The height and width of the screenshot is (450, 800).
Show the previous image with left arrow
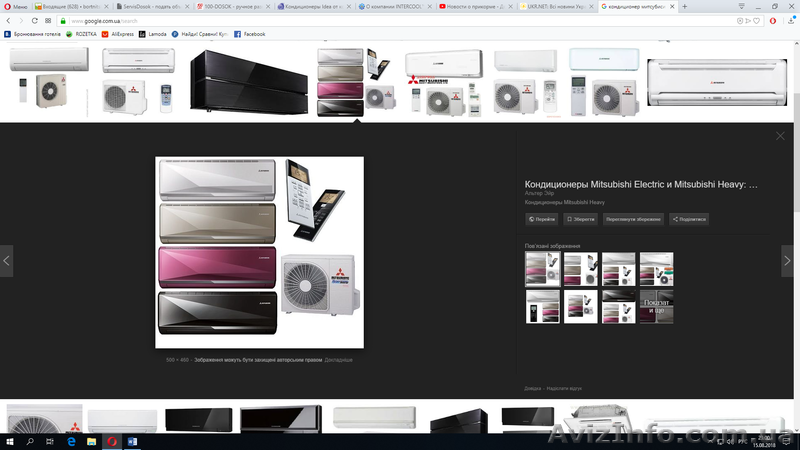click(x=7, y=260)
